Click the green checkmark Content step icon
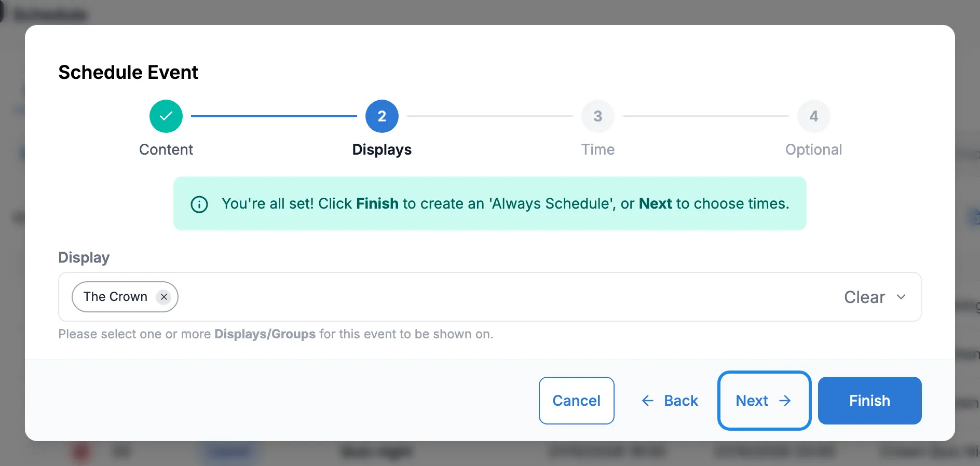 tap(166, 116)
